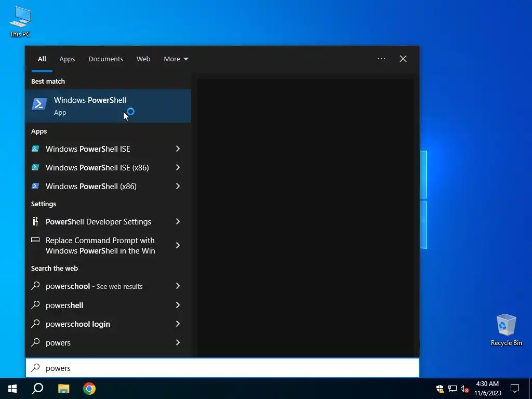
Task: Open Windows PowerShell ISE result text
Action: [x=87, y=149]
